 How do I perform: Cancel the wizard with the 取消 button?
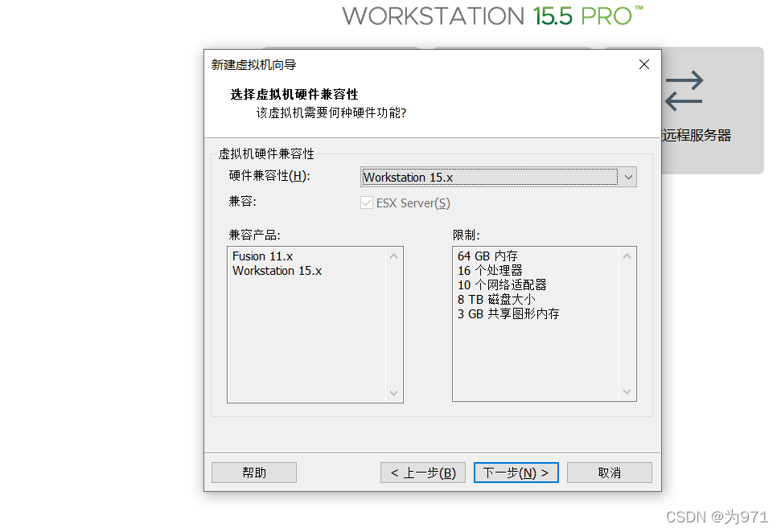609,473
